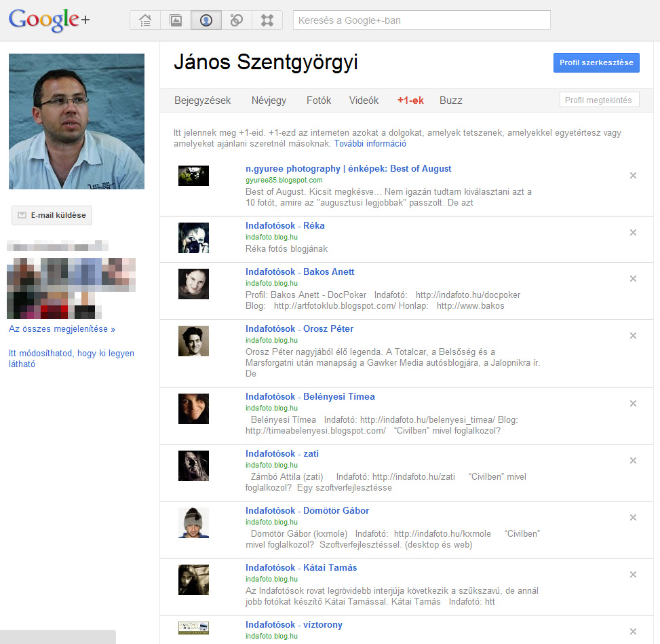Open the Az összes megjelenítése link
Viewport: 660px width, 644px height.
tap(62, 329)
